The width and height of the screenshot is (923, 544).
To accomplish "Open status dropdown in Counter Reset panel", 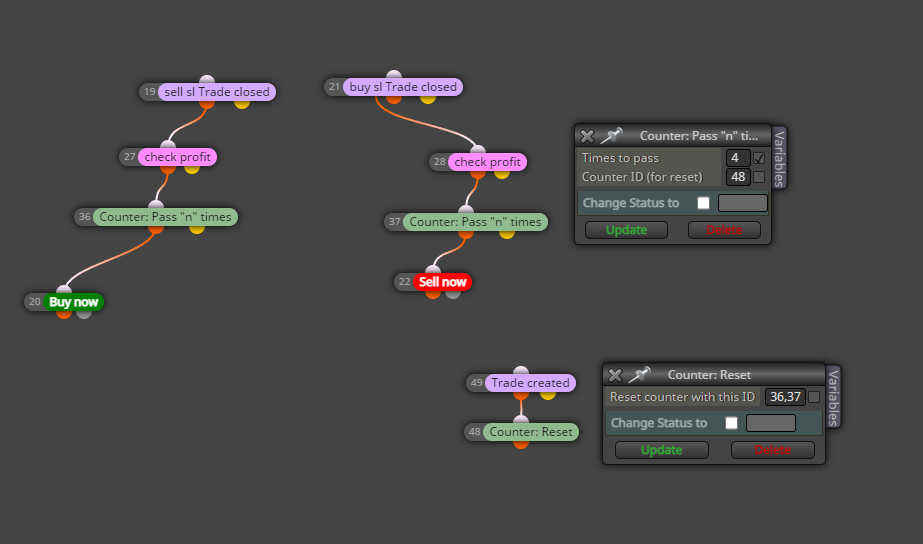I will (771, 423).
